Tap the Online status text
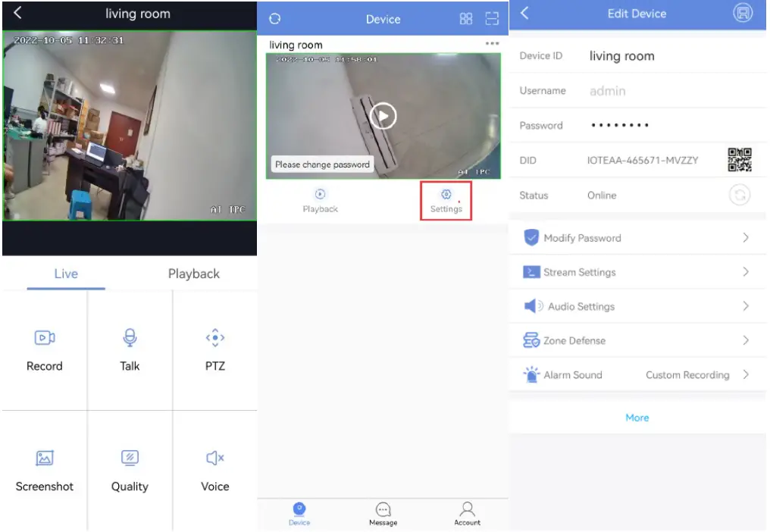 click(x=602, y=195)
